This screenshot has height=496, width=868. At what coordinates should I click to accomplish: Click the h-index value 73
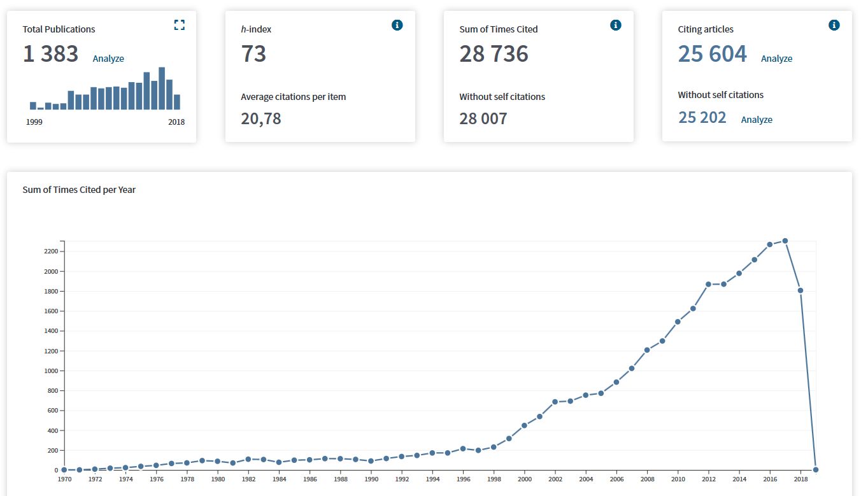(x=253, y=53)
